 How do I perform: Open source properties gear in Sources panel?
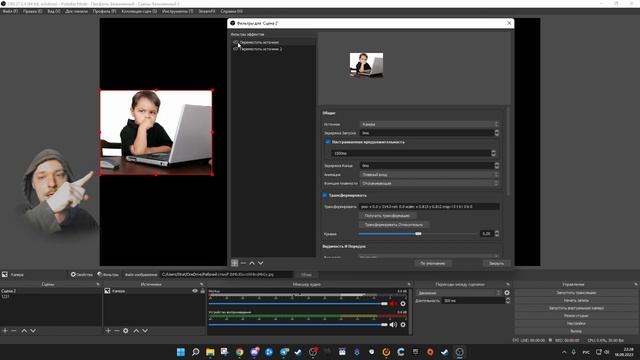[x=126, y=331]
